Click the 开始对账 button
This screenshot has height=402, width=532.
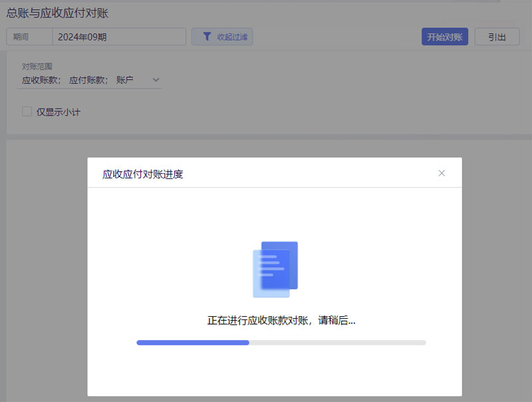(445, 37)
